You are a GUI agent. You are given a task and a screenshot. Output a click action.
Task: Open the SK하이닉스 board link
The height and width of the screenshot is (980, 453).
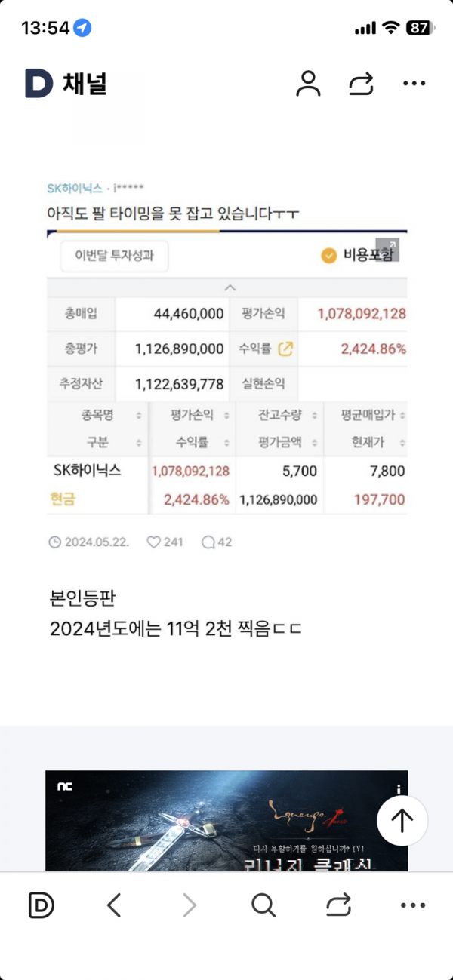[x=74, y=188]
